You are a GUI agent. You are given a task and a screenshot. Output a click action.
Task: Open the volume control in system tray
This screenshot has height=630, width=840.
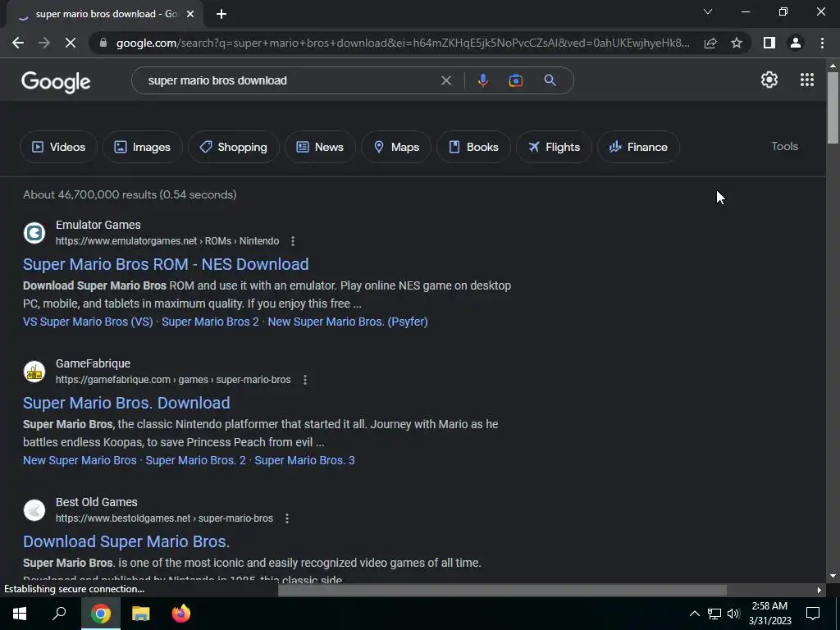tap(733, 614)
